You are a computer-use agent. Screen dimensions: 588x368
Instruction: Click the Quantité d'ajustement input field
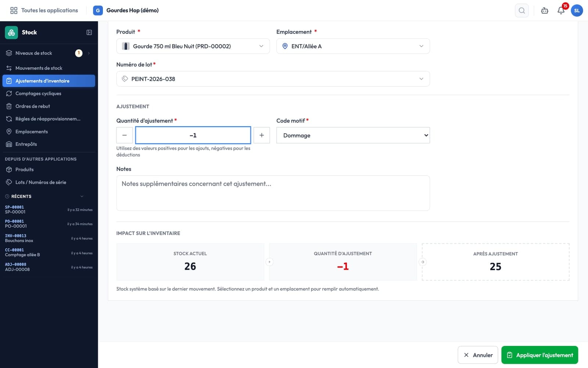pyautogui.click(x=193, y=135)
